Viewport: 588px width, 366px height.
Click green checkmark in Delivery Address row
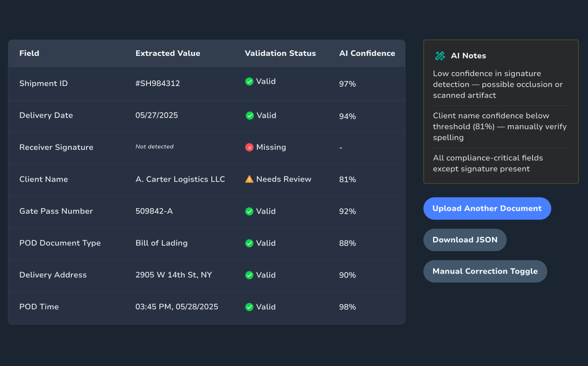click(249, 275)
